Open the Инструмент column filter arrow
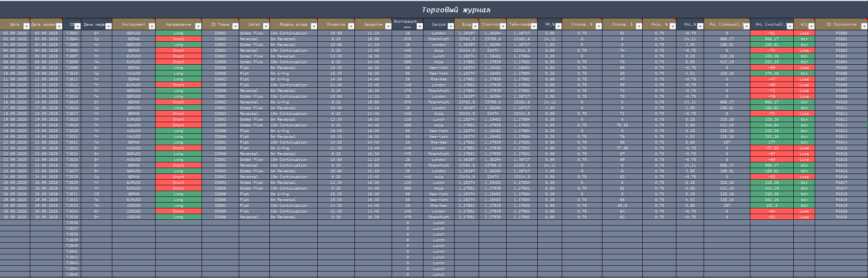This screenshot has height=278, width=868. [151, 26]
